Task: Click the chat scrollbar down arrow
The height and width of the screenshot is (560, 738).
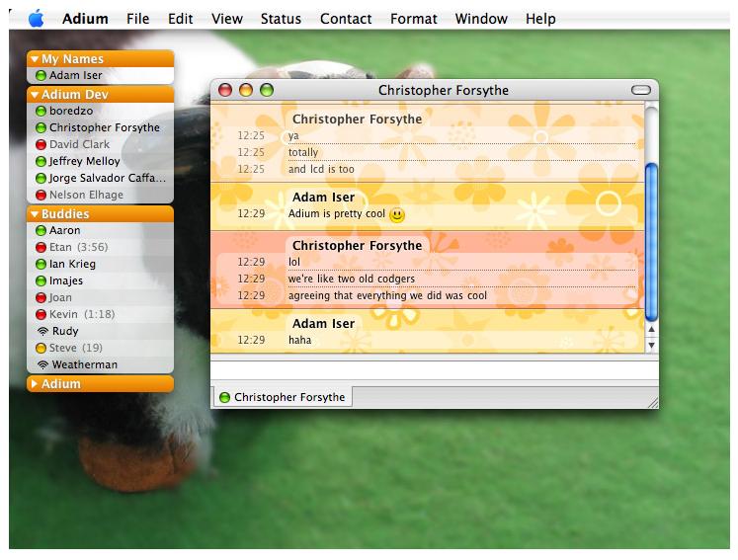Action: tap(650, 345)
